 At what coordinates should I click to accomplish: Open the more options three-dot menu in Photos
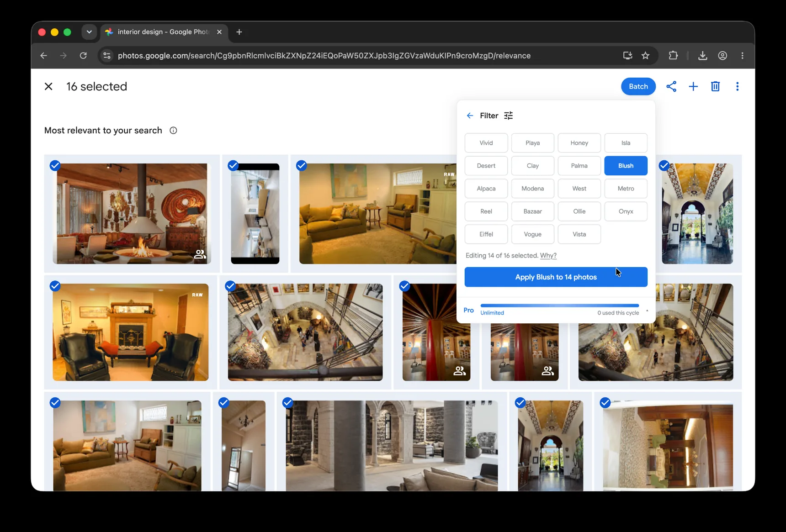coord(737,86)
